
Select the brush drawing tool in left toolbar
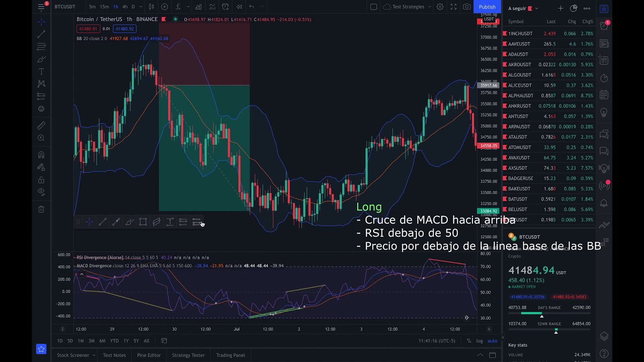pyautogui.click(x=41, y=59)
